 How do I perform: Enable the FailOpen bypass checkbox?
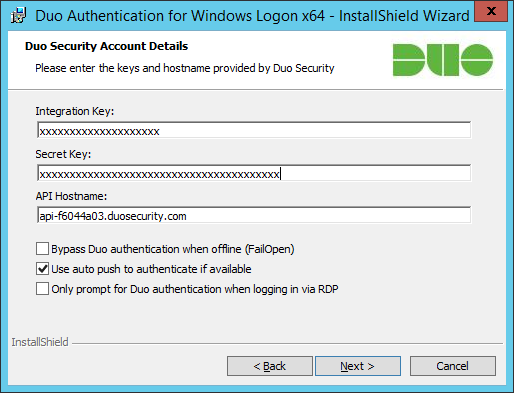tap(42, 249)
